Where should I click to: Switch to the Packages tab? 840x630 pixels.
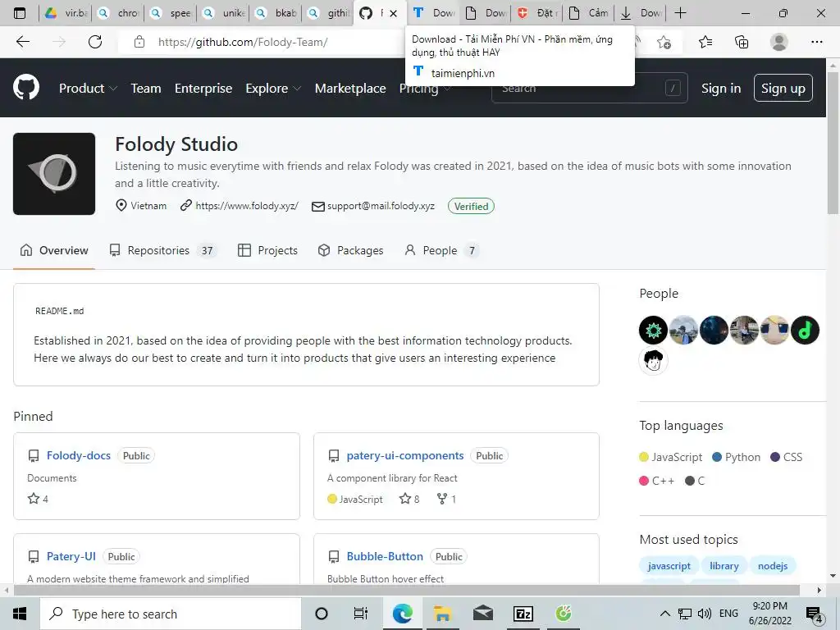pos(351,250)
